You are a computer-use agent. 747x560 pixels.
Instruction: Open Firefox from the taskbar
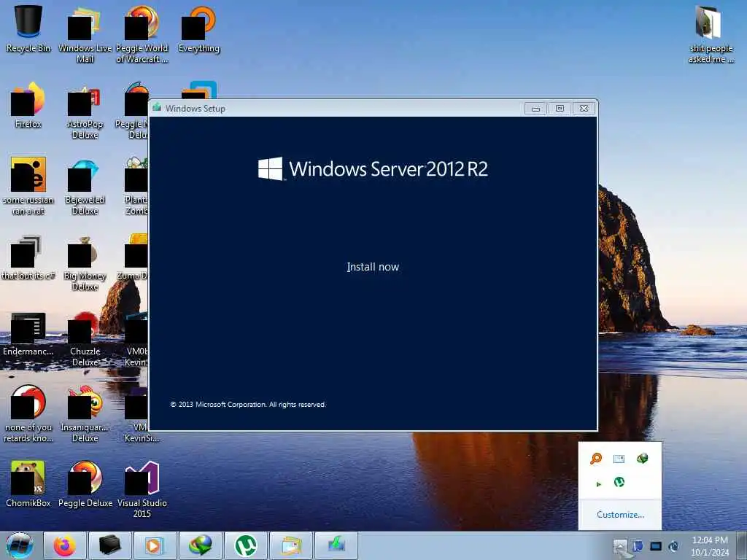65,545
